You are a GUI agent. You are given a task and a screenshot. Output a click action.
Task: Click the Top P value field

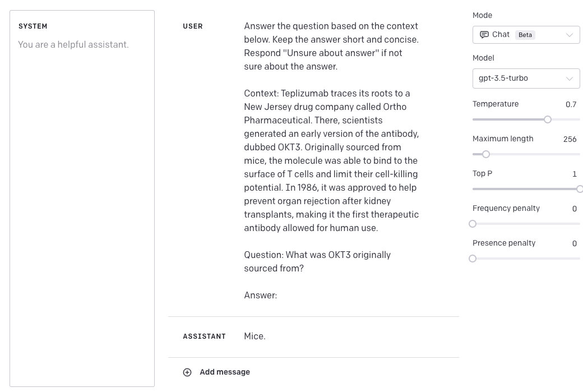pos(574,174)
